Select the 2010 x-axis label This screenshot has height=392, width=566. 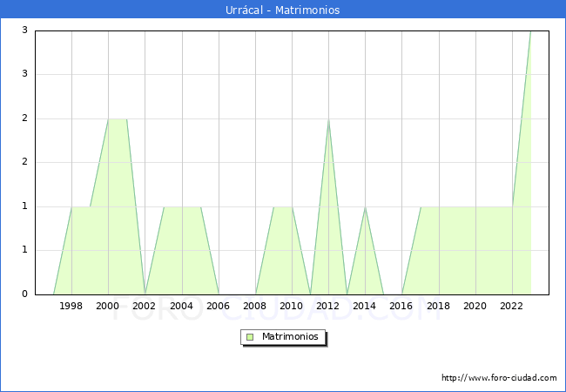[x=292, y=306]
